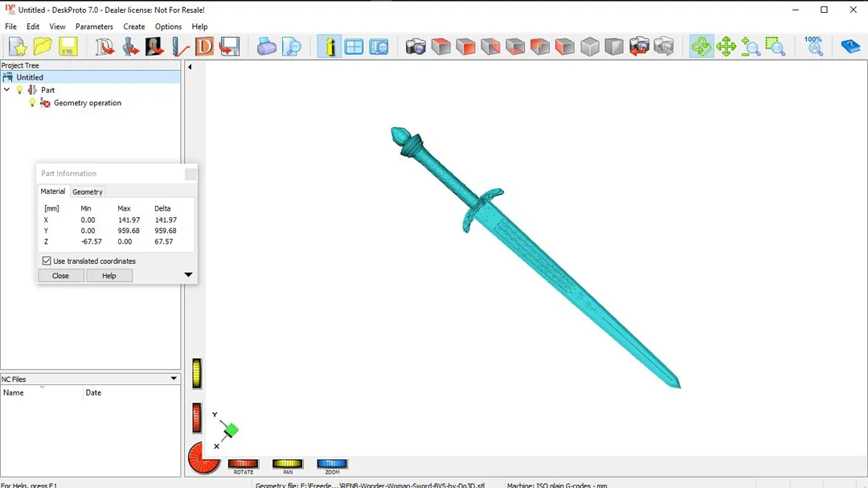Select the Part item in the Project Tree
This screenshot has width=868, height=488.
pyautogui.click(x=47, y=90)
